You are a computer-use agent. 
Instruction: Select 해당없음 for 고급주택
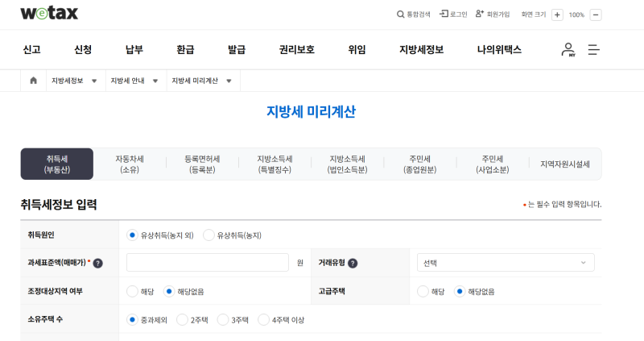[460, 292]
